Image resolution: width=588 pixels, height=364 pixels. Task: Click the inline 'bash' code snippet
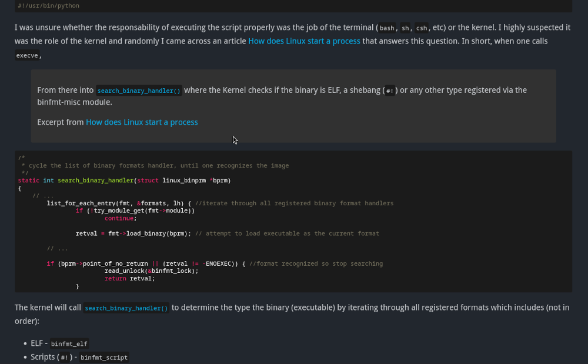pyautogui.click(x=386, y=28)
